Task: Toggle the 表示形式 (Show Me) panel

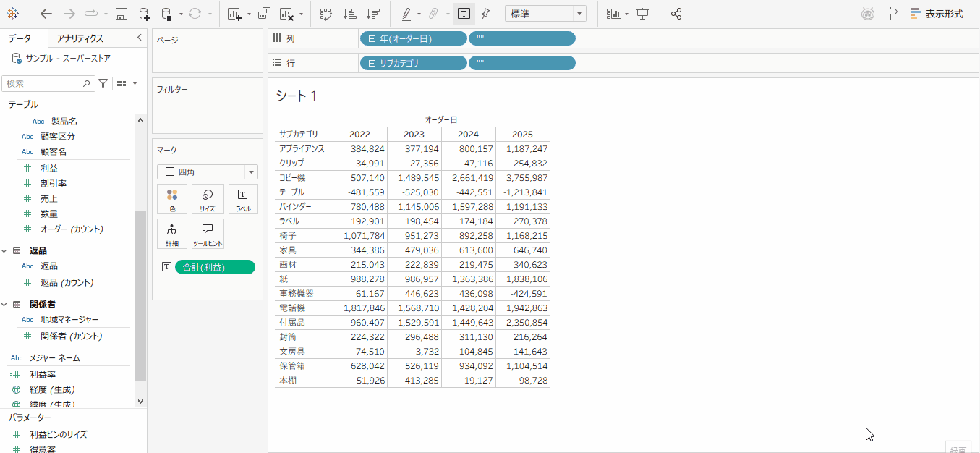Action: pyautogui.click(x=937, y=14)
